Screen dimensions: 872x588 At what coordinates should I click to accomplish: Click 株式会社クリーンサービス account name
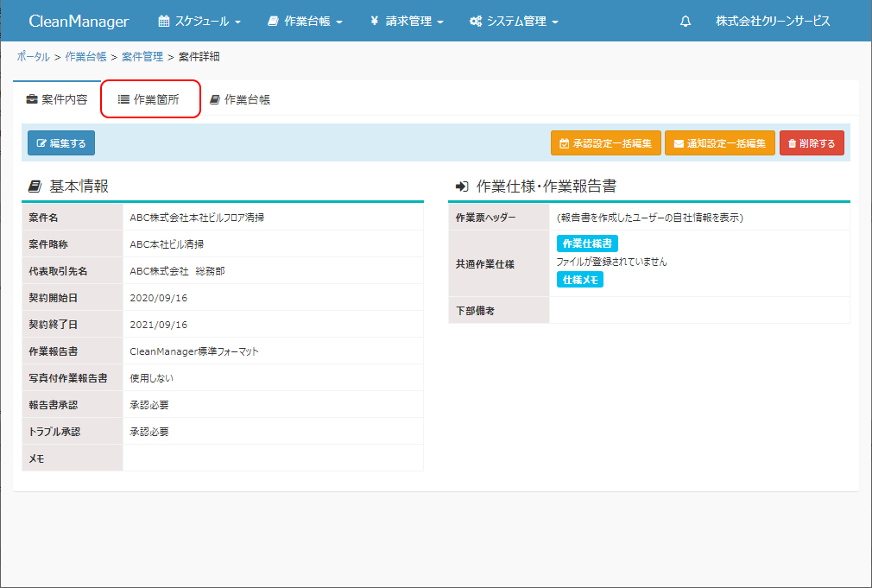click(x=773, y=22)
